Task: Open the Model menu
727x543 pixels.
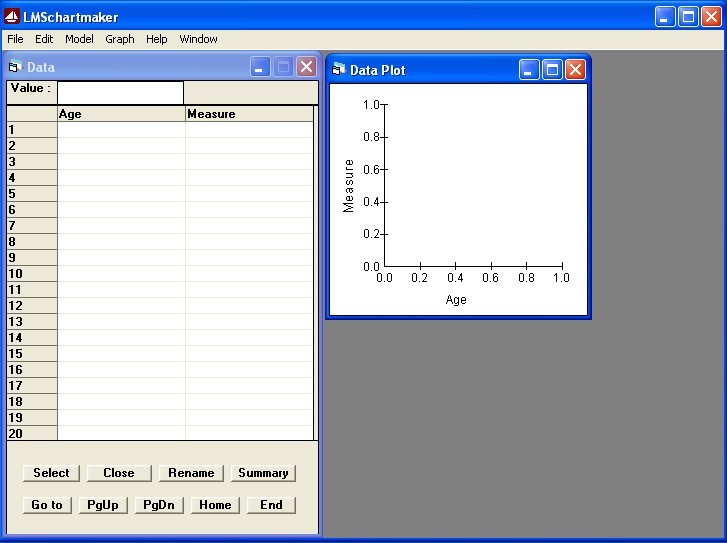Action: pyautogui.click(x=79, y=39)
